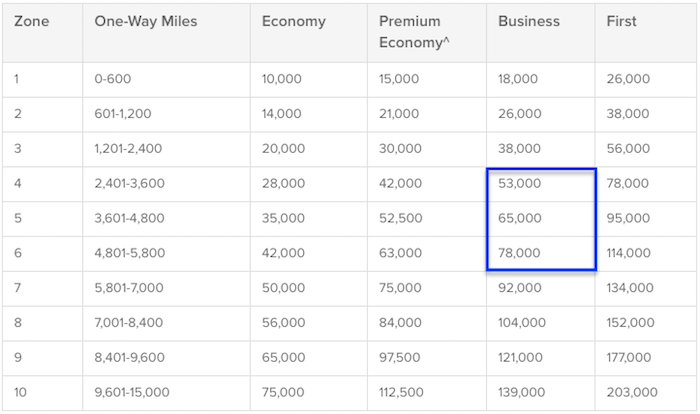
Task: Click the 26,000 First value in zone 1
Action: [628, 79]
